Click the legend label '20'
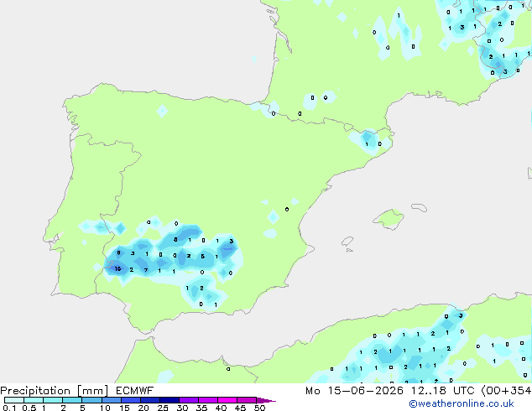Image resolution: width=532 pixels, height=411 pixels. [x=143, y=408]
